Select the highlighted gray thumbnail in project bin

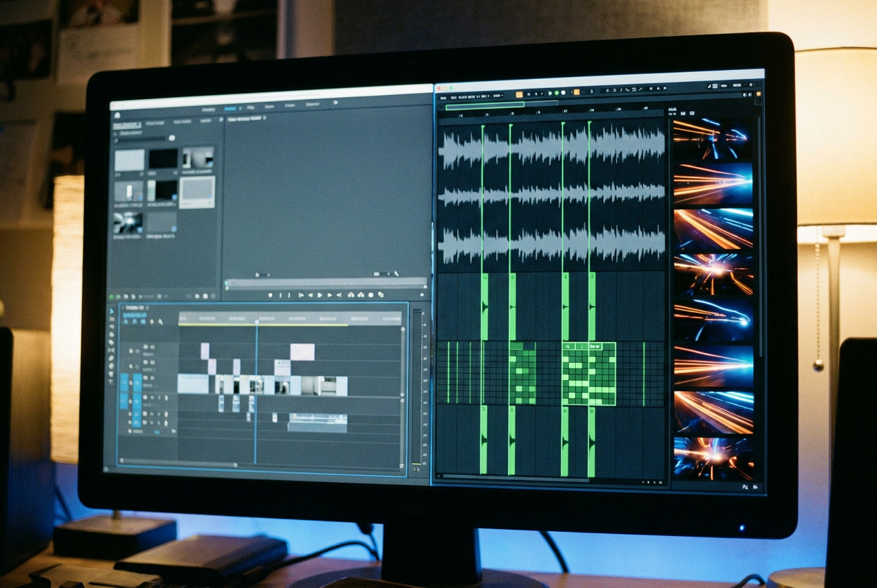[197, 192]
